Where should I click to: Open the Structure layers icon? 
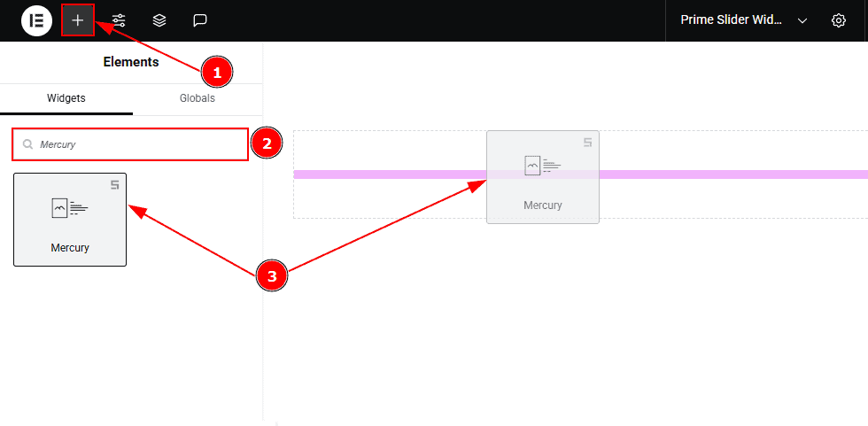point(159,20)
